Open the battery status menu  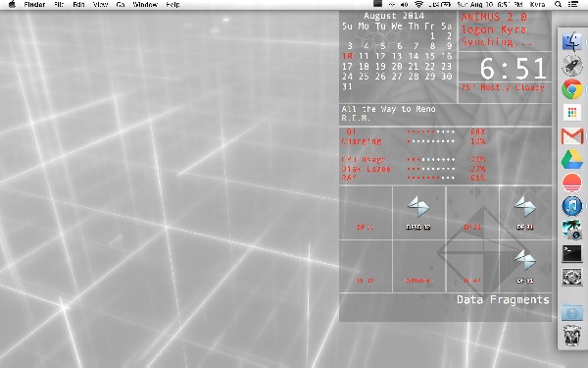pyautogui.click(x=439, y=5)
